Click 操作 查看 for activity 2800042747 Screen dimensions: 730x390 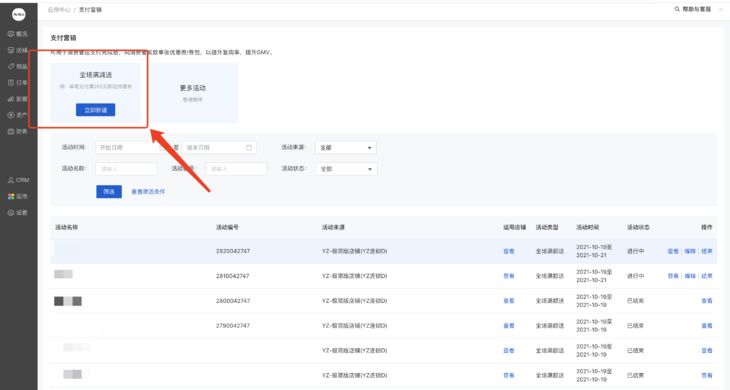[707, 301]
